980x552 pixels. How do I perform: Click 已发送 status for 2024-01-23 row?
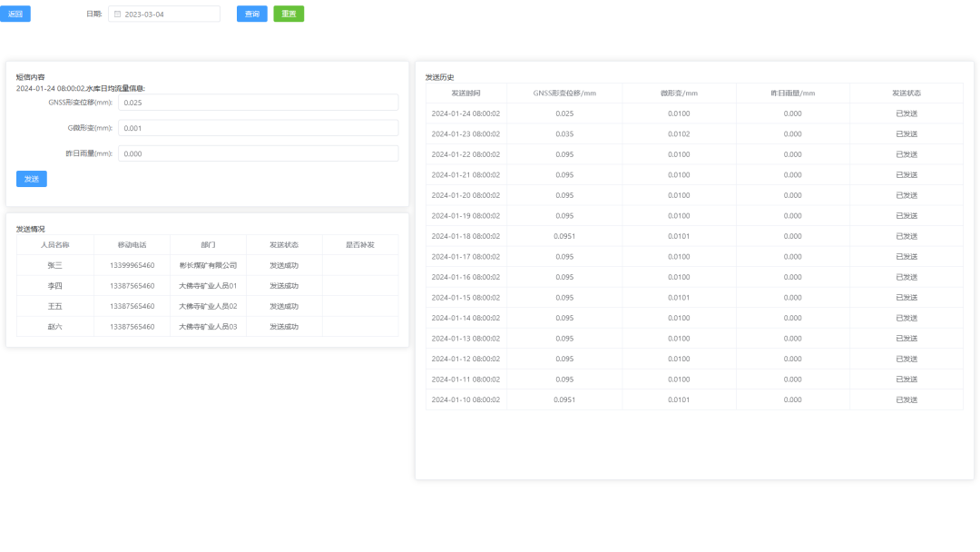pyautogui.click(x=906, y=134)
